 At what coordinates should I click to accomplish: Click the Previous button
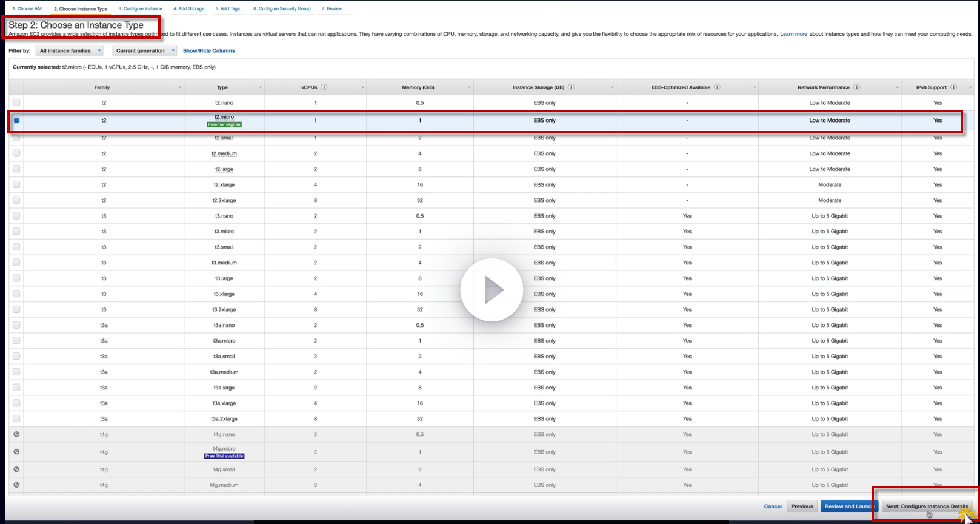click(x=802, y=506)
